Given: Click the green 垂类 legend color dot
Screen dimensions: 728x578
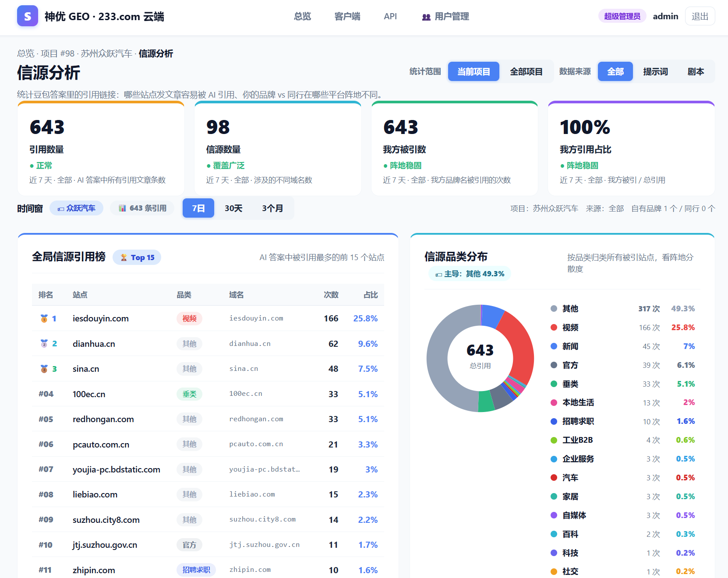Looking at the screenshot, I should [554, 384].
